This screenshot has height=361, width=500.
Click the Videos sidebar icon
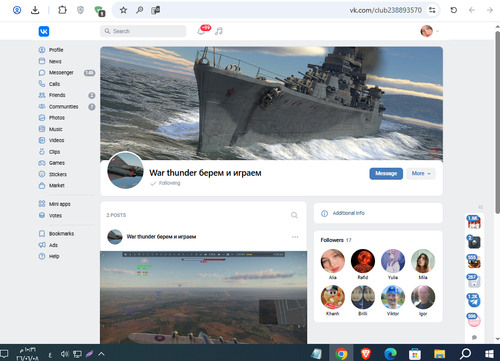[42, 140]
